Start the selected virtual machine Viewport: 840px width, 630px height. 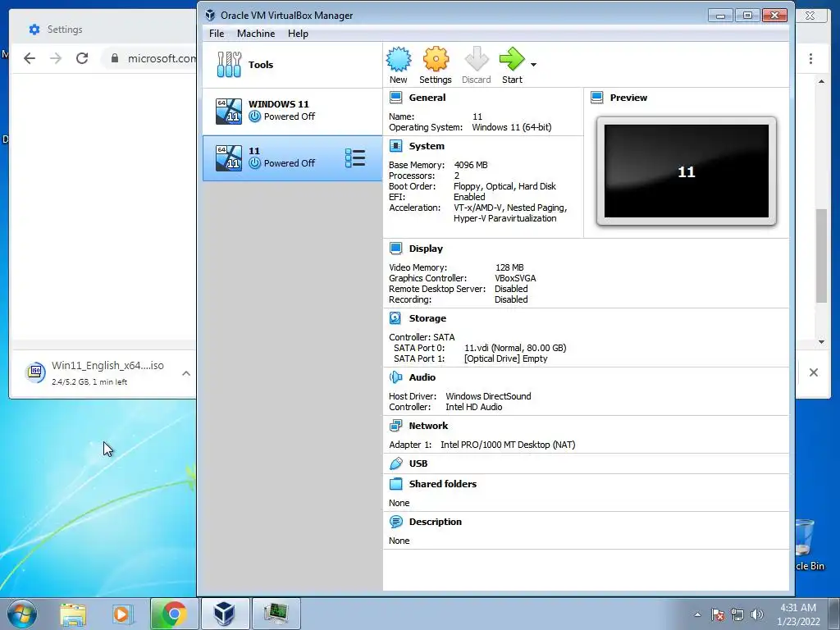[512, 66]
